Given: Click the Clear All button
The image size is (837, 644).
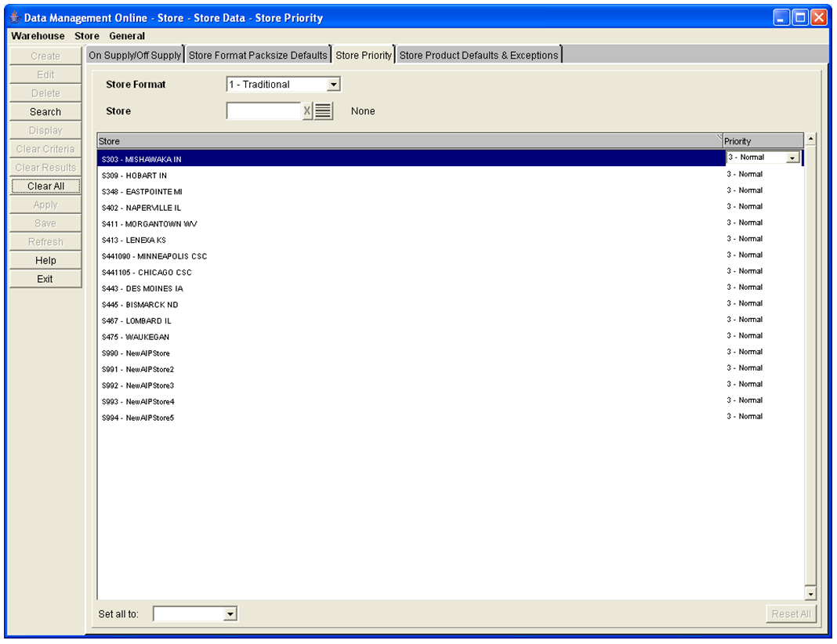Looking at the screenshot, I should 45,186.
